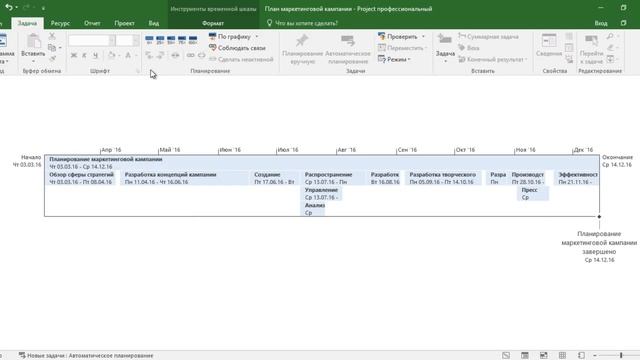The width and height of the screenshot is (640, 360).
Task: Open Вставить paste options dropdown arrow
Action: 33,62
